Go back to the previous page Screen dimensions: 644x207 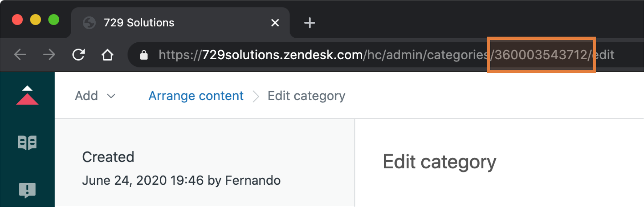pos(20,55)
